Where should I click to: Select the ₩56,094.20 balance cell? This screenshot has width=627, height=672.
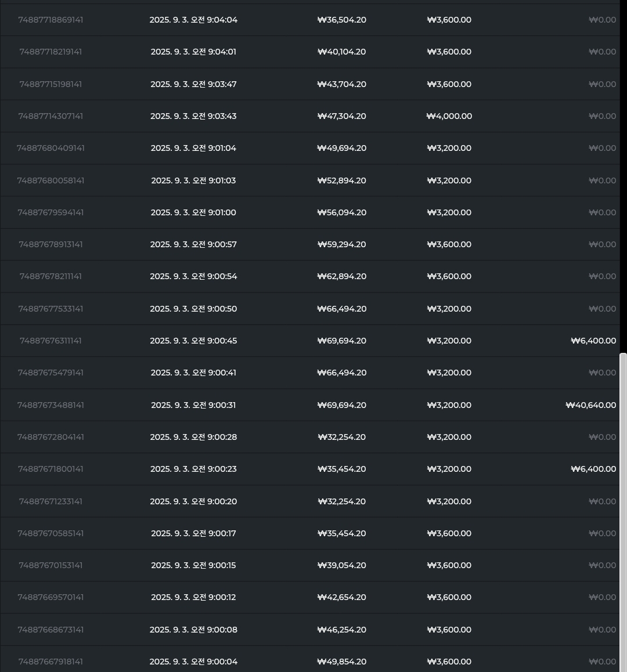pyautogui.click(x=341, y=212)
